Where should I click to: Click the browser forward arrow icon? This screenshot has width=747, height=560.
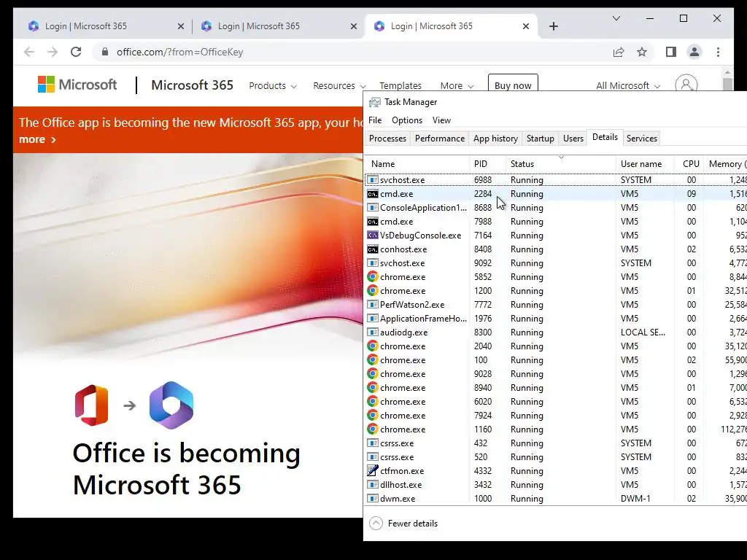point(53,52)
